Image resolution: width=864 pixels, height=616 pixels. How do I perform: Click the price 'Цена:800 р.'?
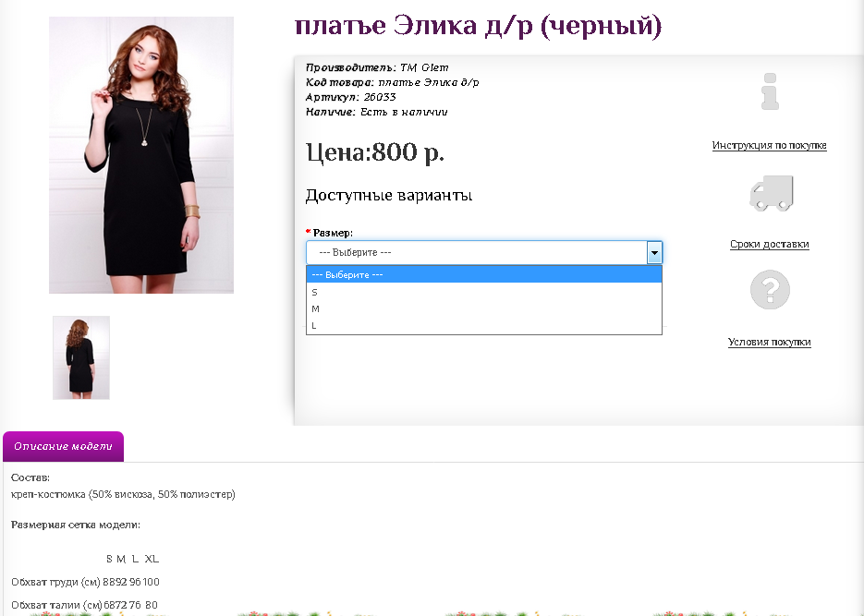coord(375,153)
